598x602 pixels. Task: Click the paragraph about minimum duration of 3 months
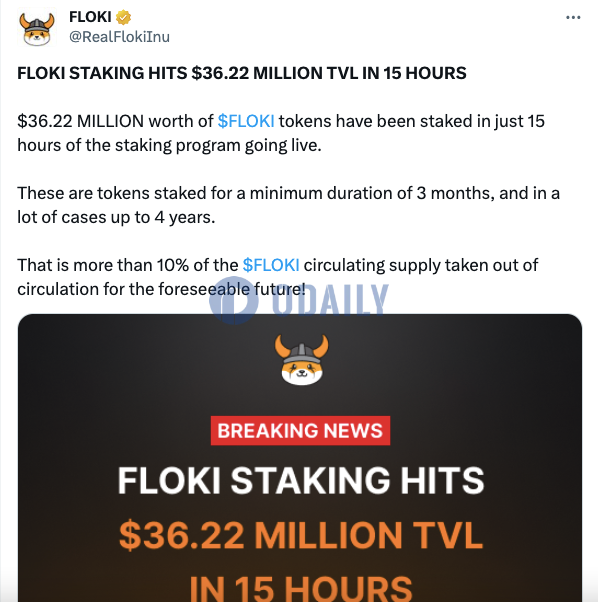coord(288,205)
